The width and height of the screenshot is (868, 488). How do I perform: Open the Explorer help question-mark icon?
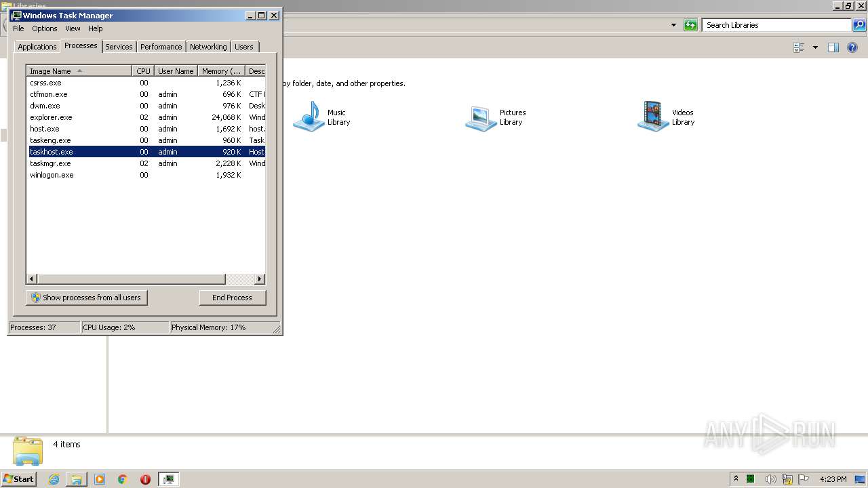(x=852, y=47)
